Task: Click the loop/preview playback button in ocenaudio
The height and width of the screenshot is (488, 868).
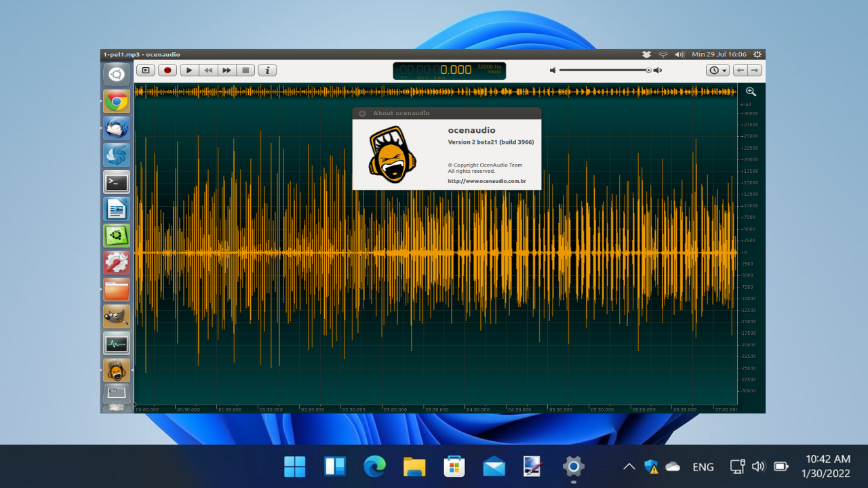Action: (x=145, y=70)
